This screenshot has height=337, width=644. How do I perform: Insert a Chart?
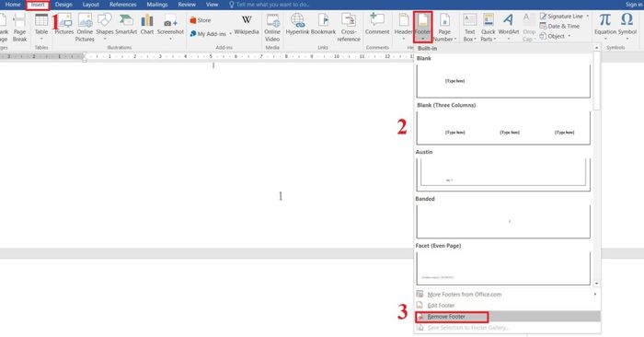pos(146,25)
